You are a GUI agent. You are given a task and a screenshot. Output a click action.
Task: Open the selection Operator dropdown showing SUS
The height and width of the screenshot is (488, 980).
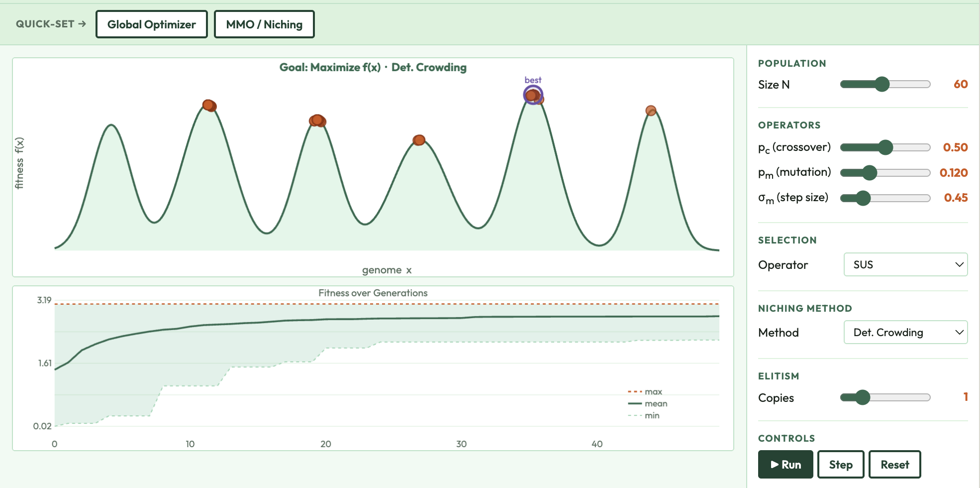point(905,264)
